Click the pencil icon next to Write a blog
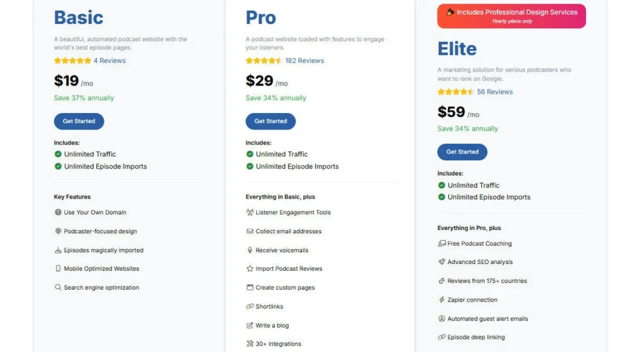This screenshot has width=644, height=352. click(x=250, y=325)
